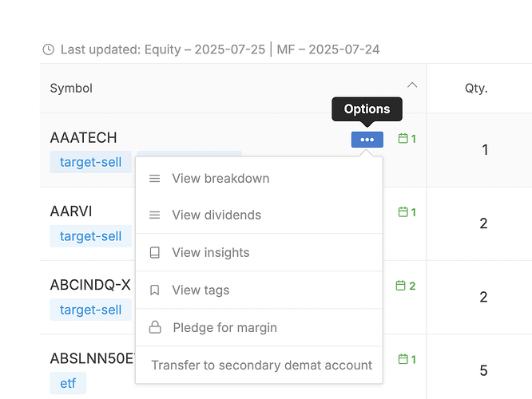Click ABSLNN50ET calendar event icon

403,359
